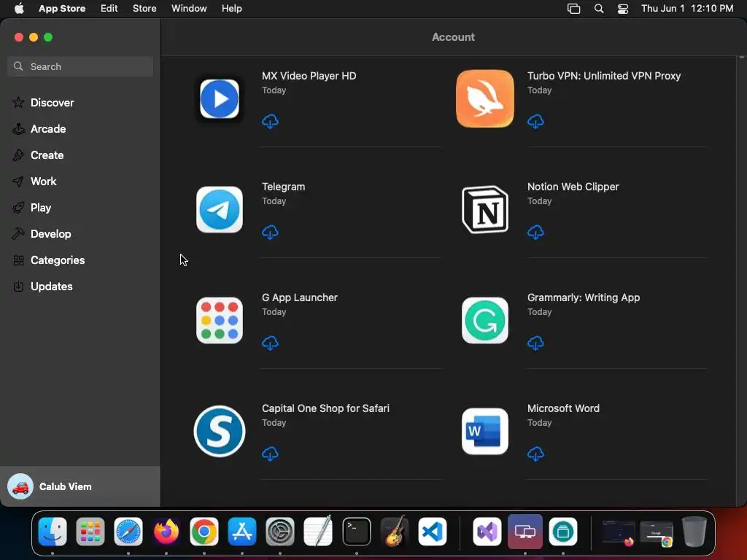Screen dimensions: 747x560
Task: Click the MX Video Player HD title
Action: 309,76
